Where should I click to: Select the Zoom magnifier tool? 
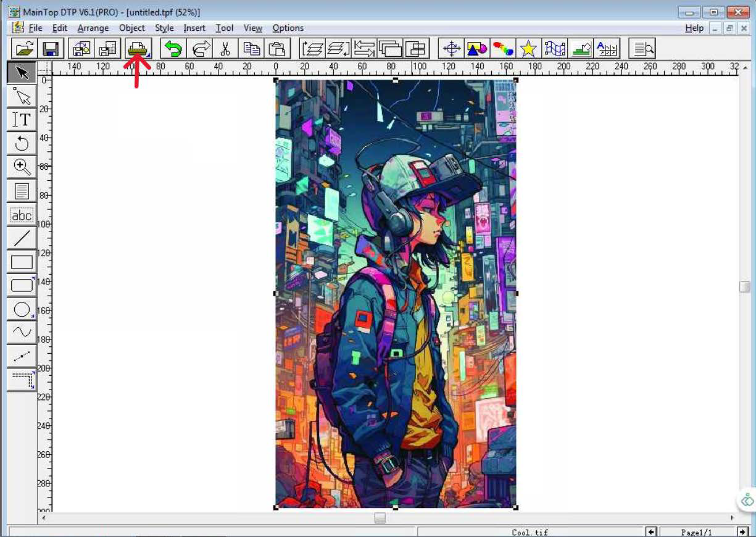point(22,167)
